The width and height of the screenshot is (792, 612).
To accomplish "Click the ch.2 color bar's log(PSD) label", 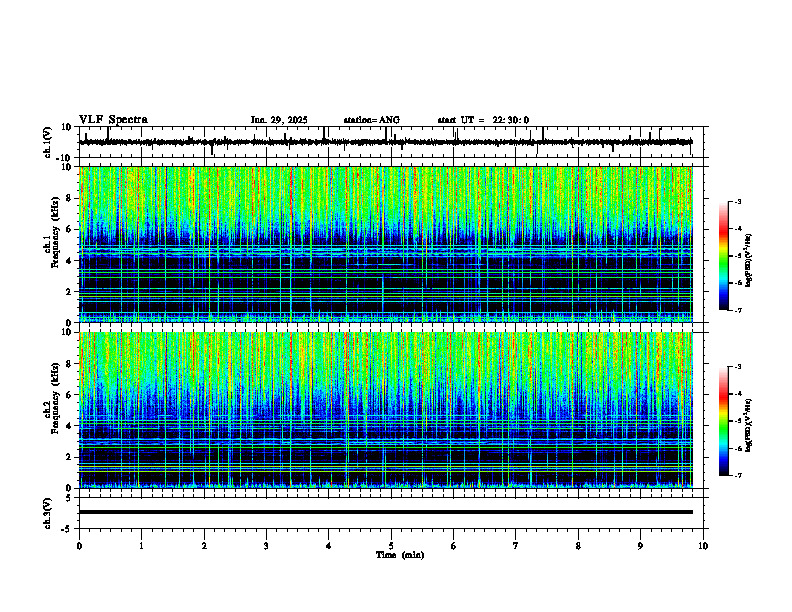I will point(749,425).
